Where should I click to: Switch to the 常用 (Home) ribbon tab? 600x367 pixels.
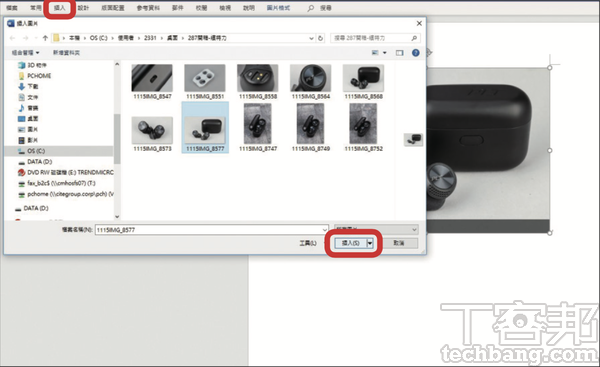(x=36, y=8)
